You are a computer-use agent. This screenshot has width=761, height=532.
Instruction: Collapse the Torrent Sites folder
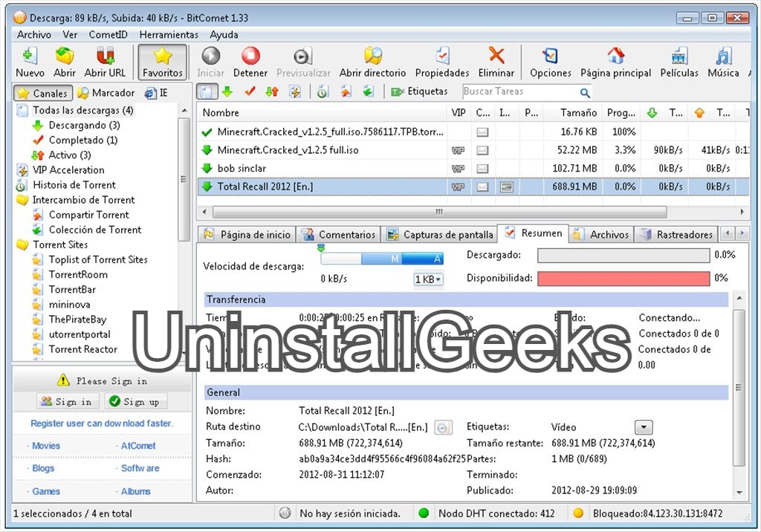(x=60, y=244)
